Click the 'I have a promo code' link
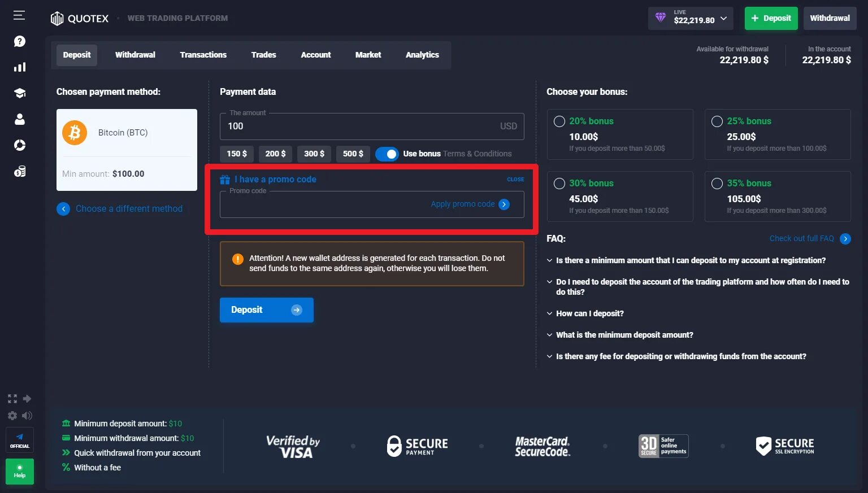Screen dimensions: 868x493 (x=275, y=180)
